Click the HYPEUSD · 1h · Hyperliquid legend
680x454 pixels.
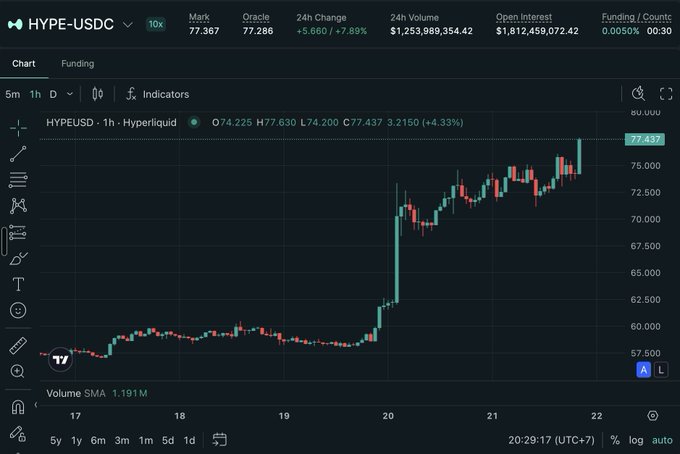111,123
